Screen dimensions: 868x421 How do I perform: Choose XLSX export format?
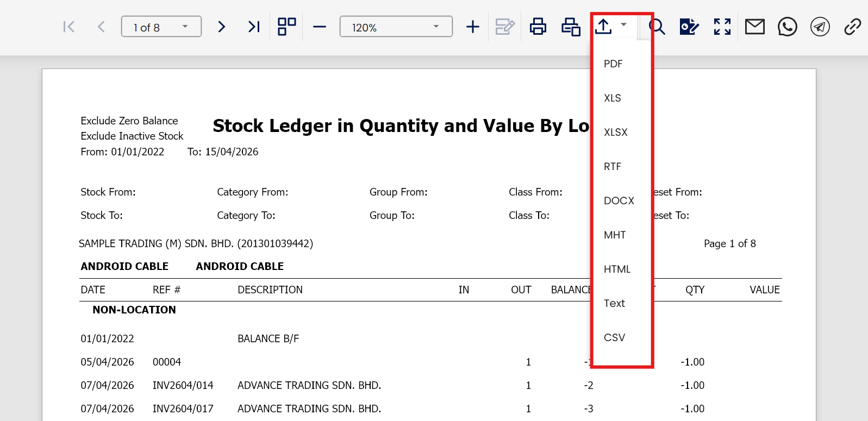[x=616, y=133]
